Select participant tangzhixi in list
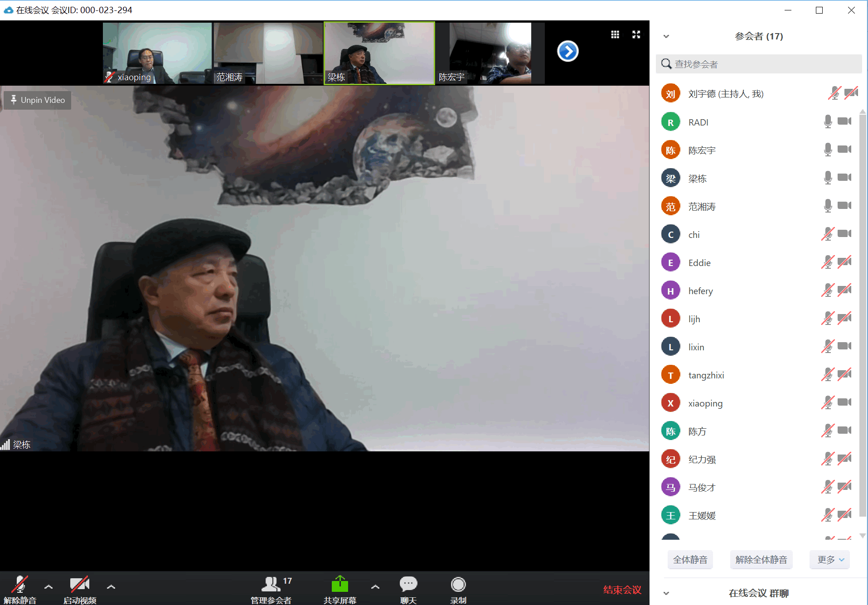This screenshot has width=868, height=605. pyautogui.click(x=706, y=375)
